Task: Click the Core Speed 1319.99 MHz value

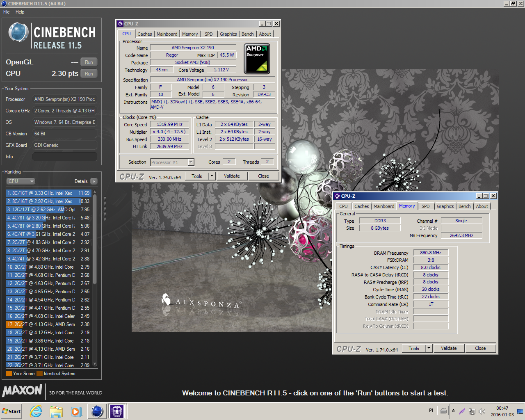Action: click(x=169, y=124)
